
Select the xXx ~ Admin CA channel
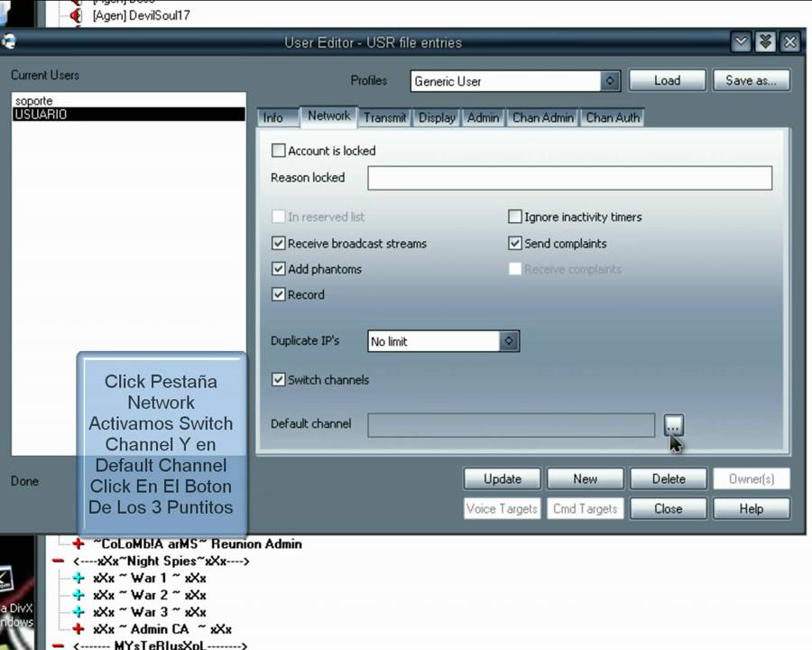(x=162, y=629)
